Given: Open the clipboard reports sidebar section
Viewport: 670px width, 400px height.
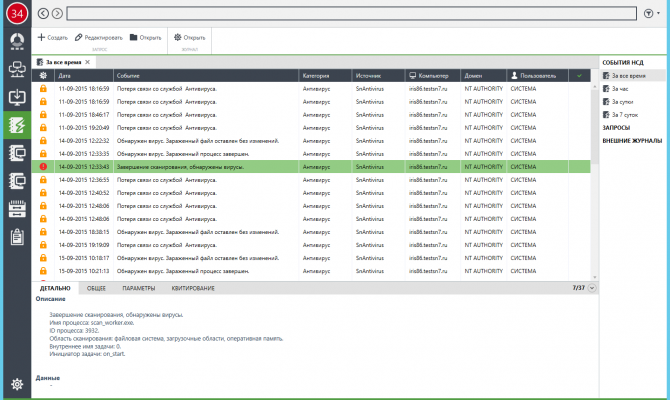Looking at the screenshot, I should [17, 236].
